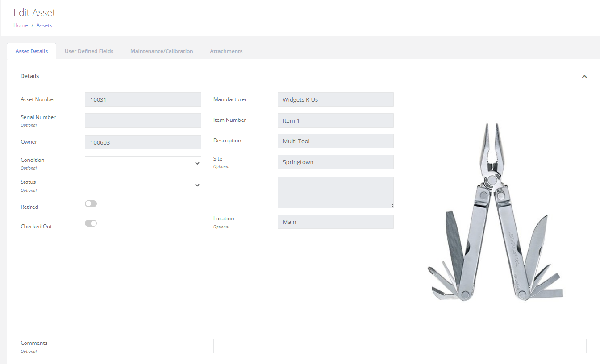Click the Checked Out label
Viewport: 600px width, 364px height.
[x=36, y=227]
